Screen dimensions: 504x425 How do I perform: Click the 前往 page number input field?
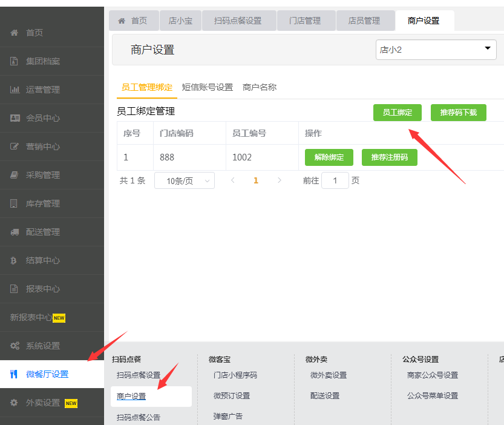[x=335, y=180]
